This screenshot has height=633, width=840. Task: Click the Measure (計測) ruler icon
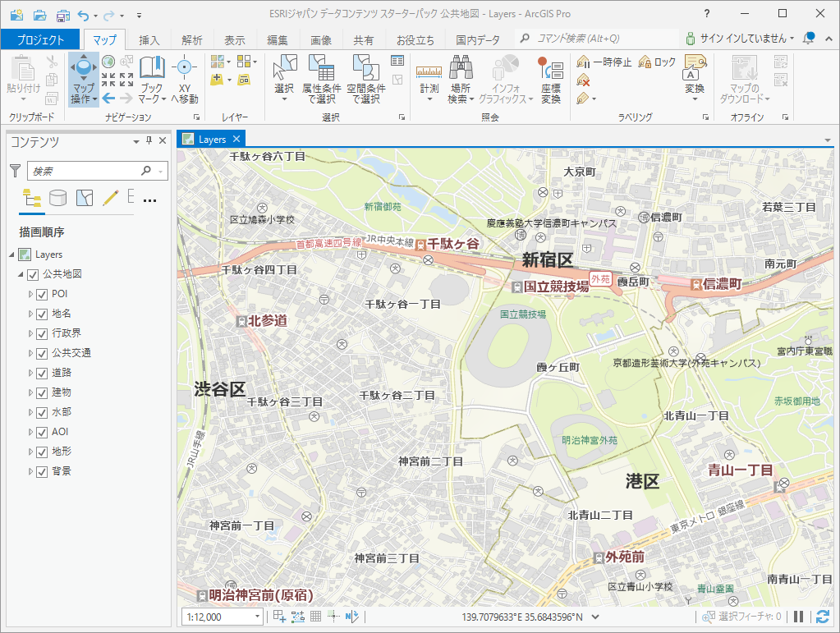tap(429, 72)
